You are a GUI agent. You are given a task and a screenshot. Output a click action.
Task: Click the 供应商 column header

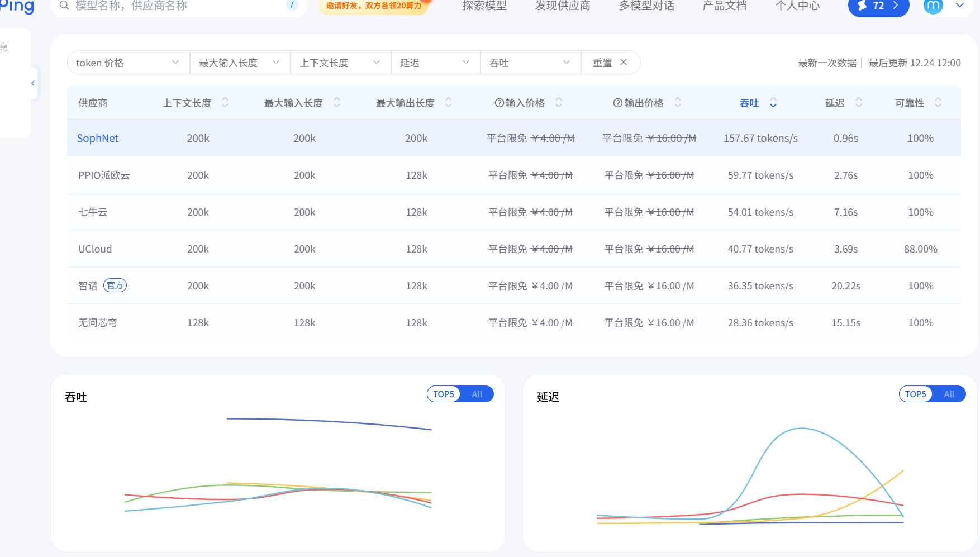93,103
